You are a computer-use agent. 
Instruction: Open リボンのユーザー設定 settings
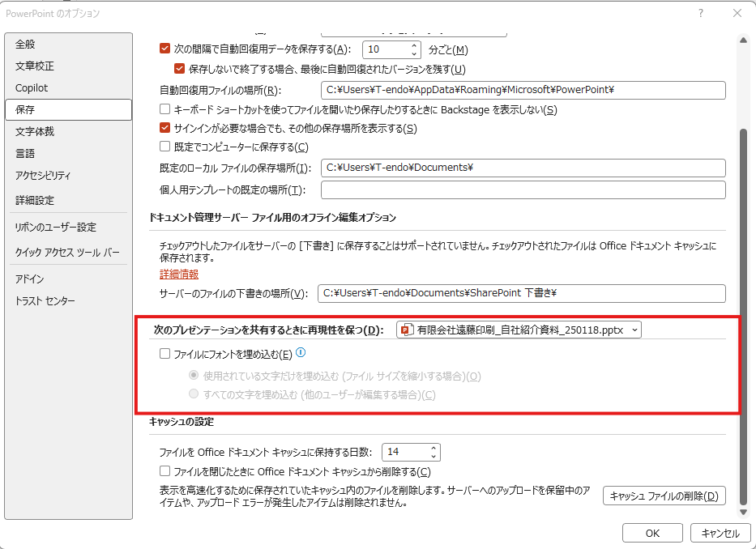(55, 227)
